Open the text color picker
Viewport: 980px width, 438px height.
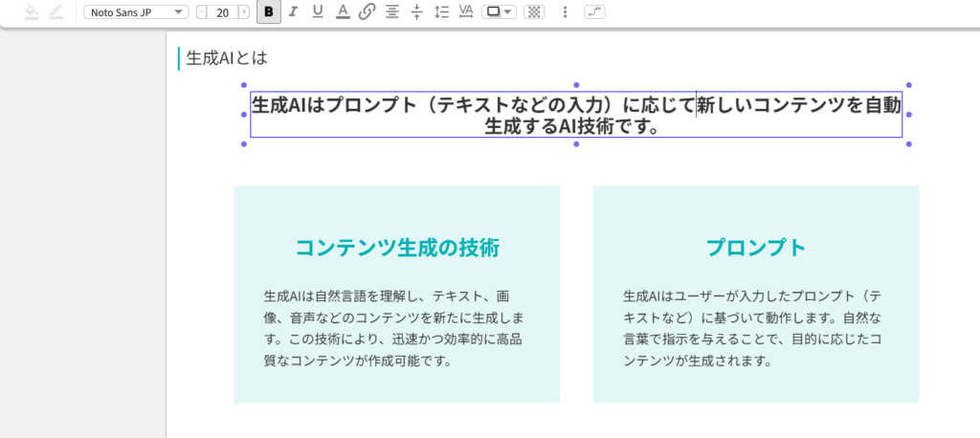click(343, 11)
